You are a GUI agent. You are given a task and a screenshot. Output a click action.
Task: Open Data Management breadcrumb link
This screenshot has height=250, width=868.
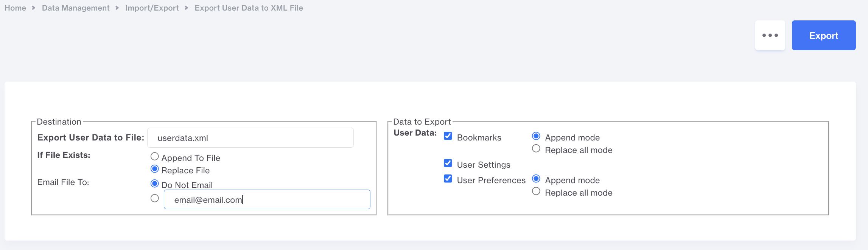tap(76, 8)
